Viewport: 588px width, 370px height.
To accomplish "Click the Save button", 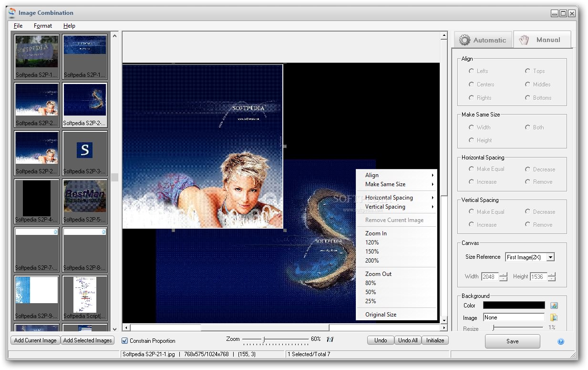I will (513, 341).
